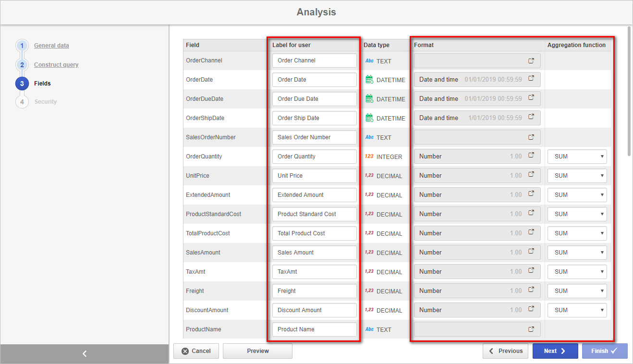Image resolution: width=633 pixels, height=364 pixels.
Task: Open format editor icon for OrderQuantity row
Action: (531, 156)
